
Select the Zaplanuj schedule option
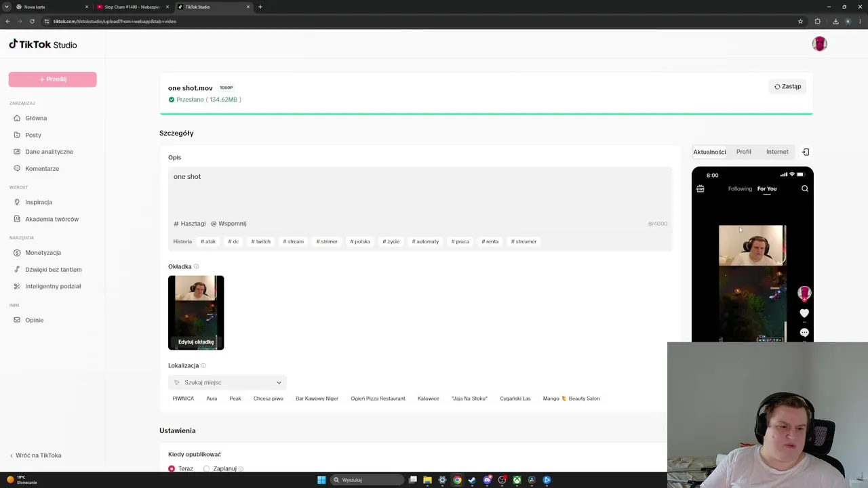[207, 469]
